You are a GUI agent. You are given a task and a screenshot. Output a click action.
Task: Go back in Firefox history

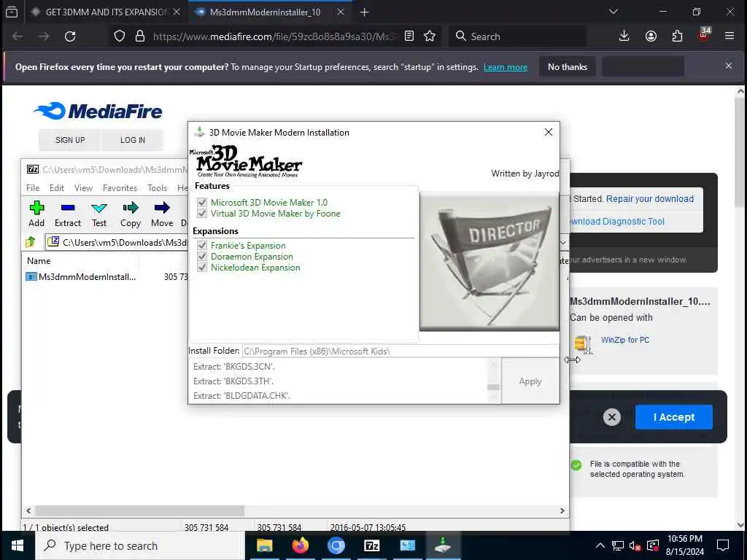18,36
